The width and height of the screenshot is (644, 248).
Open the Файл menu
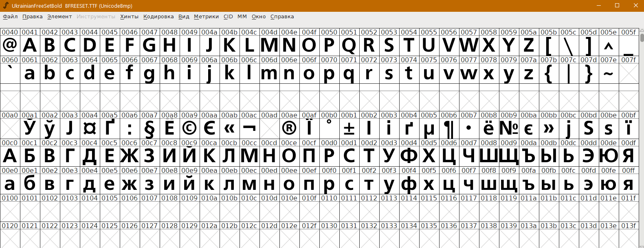pyautogui.click(x=10, y=17)
